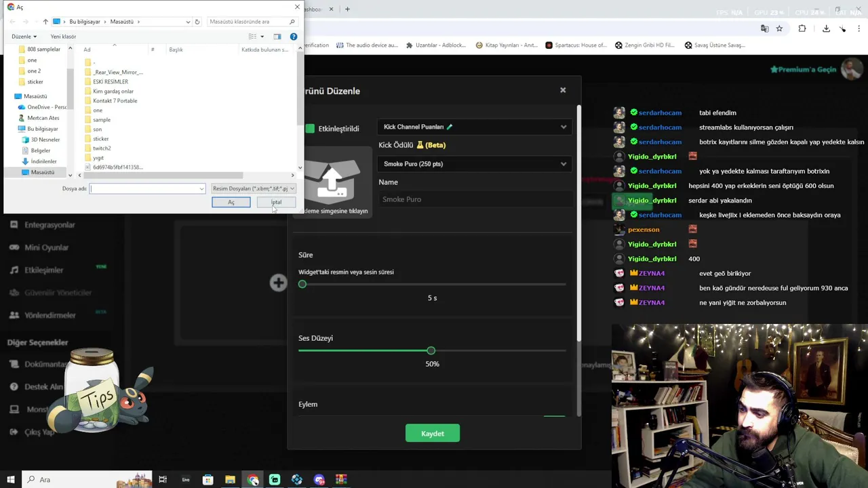
Task: Toggle the preview pane in the file dialog
Action: point(277,37)
